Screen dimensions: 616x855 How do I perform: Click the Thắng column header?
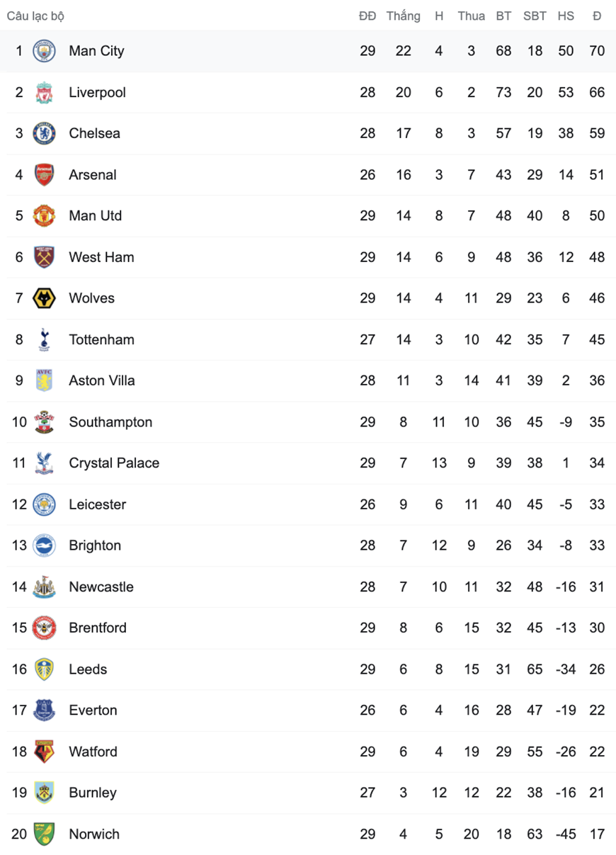403,16
